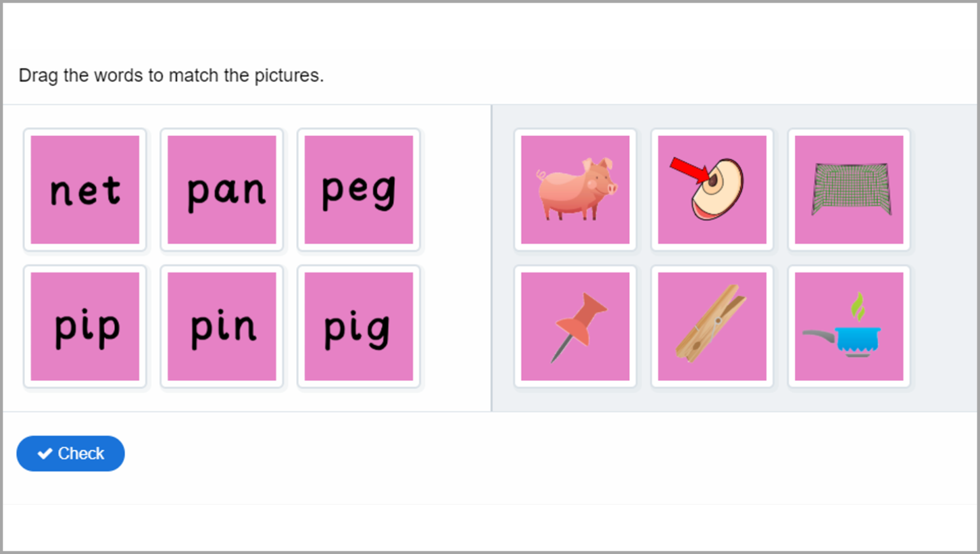The height and width of the screenshot is (554, 980).
Task: Select the 'pig' word card
Action: 358,326
